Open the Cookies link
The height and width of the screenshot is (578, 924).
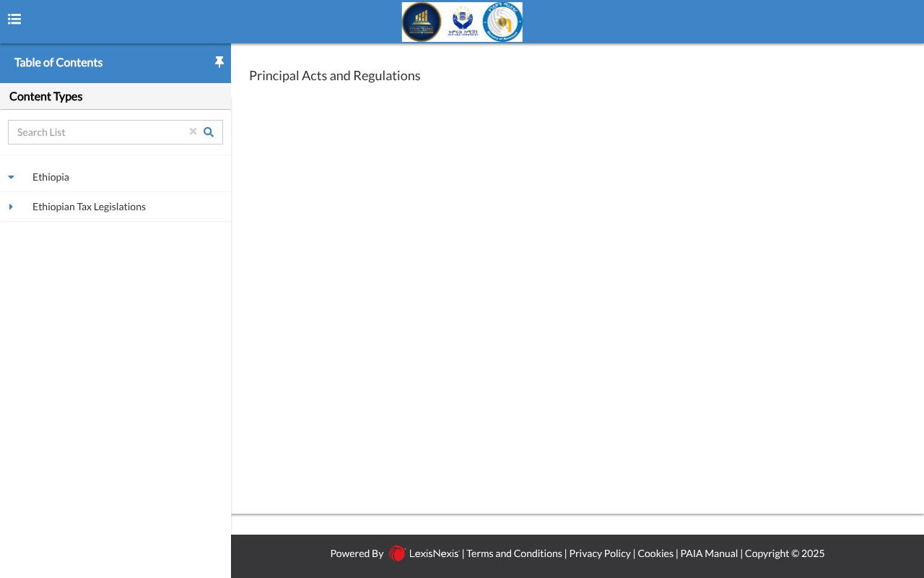point(655,553)
